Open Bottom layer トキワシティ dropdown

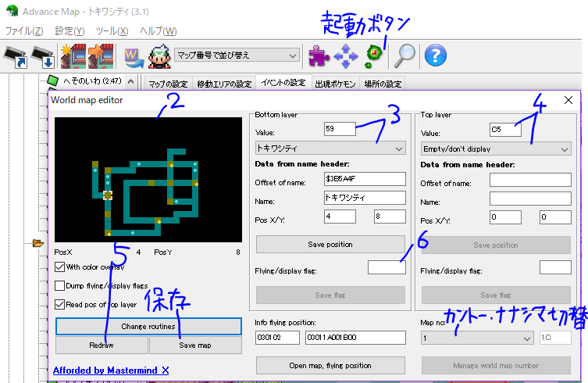[x=330, y=149]
